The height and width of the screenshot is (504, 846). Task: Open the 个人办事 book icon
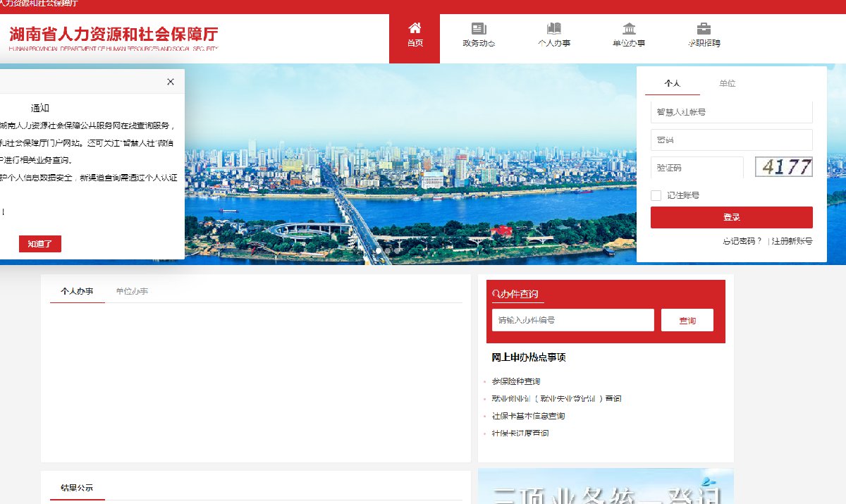click(554, 29)
